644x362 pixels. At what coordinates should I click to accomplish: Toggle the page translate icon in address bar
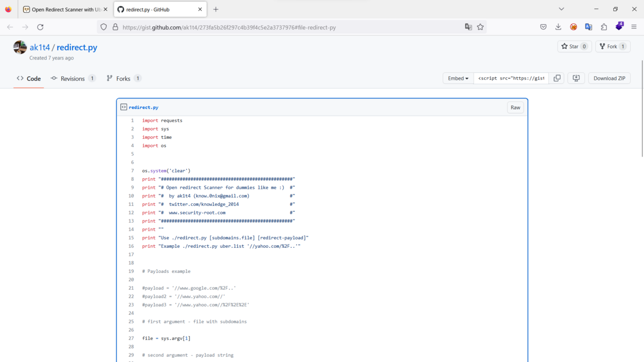(x=468, y=26)
